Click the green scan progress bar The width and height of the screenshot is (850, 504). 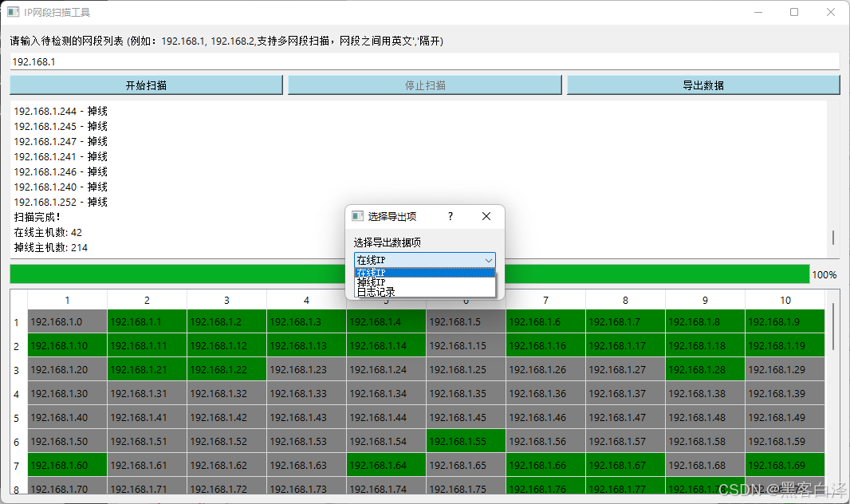pyautogui.click(x=239, y=274)
